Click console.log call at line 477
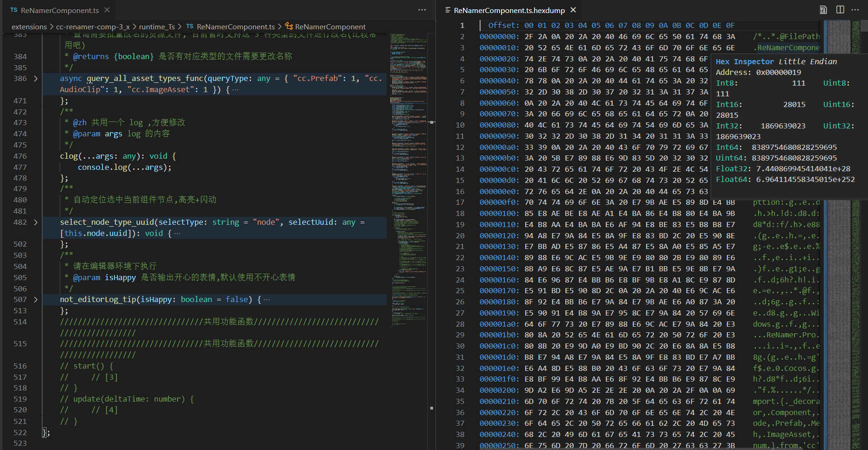The image size is (868, 450). pyautogui.click(x=125, y=168)
